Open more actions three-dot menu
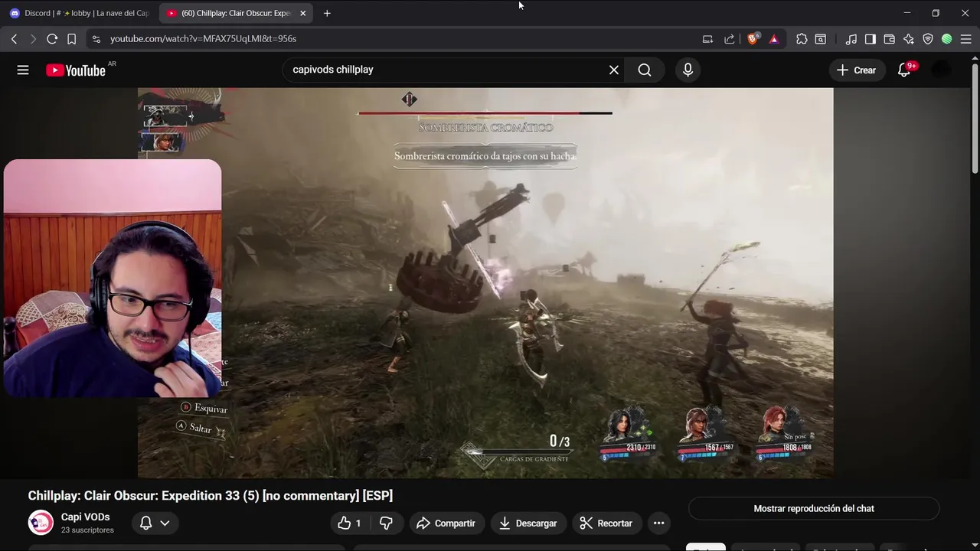Screen dimensions: 980x551 pyautogui.click(x=658, y=523)
